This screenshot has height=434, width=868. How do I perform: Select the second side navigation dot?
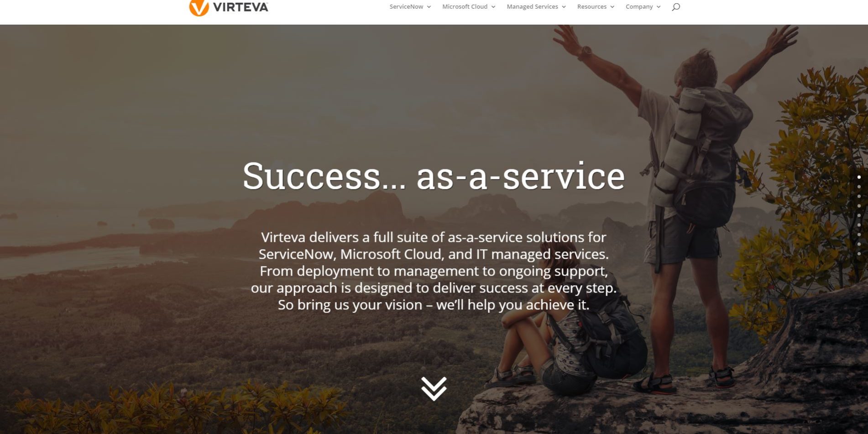pyautogui.click(x=859, y=187)
